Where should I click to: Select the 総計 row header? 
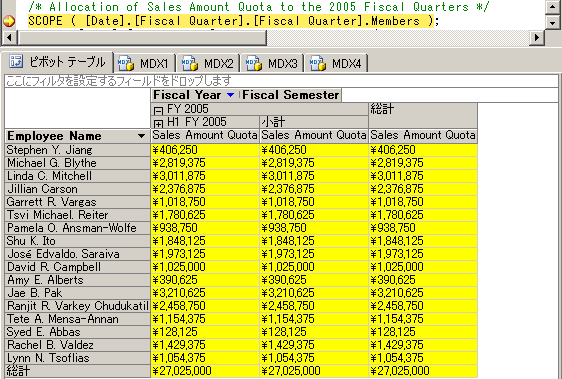(77, 371)
